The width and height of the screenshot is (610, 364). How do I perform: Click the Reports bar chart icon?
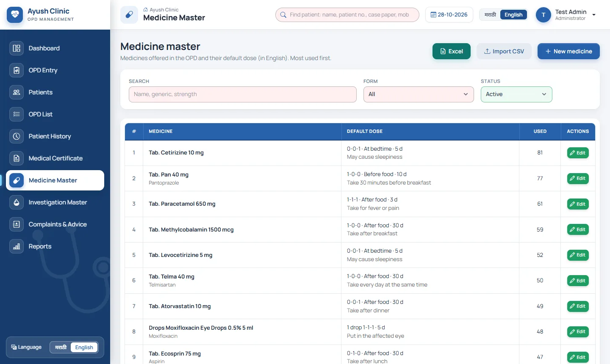coord(17,246)
